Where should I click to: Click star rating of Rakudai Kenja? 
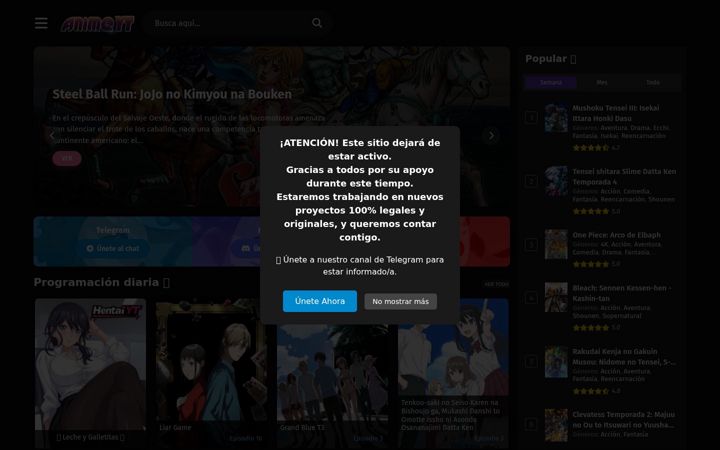[591, 391]
